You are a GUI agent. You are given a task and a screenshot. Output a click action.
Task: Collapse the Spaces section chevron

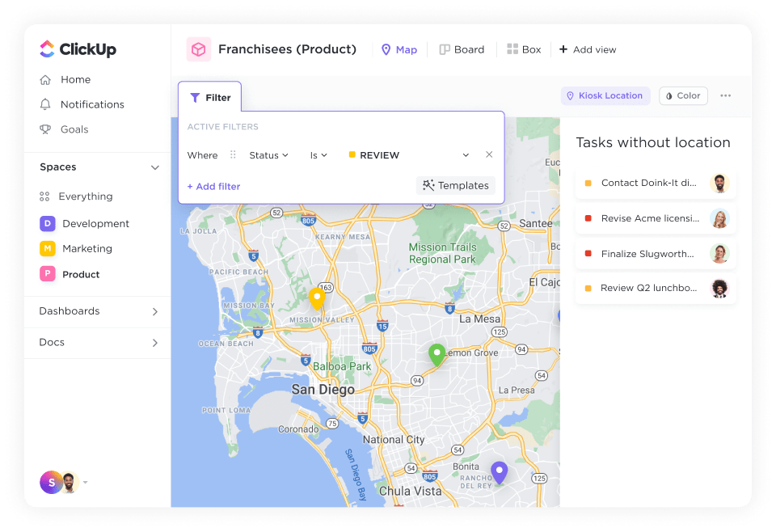[x=155, y=167]
